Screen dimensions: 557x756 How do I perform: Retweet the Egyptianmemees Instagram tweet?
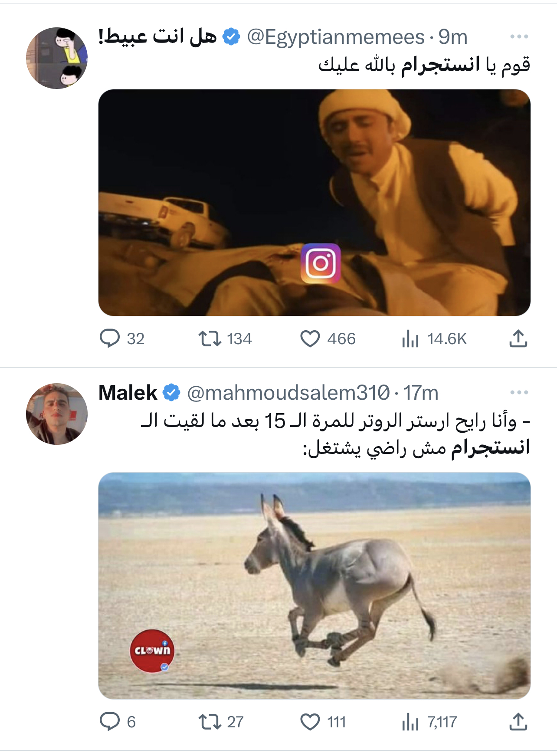[210, 339]
